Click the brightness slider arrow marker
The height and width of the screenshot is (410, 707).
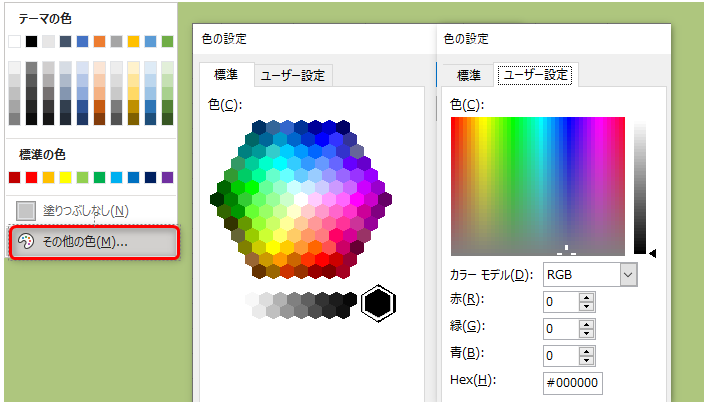pyautogui.click(x=653, y=254)
